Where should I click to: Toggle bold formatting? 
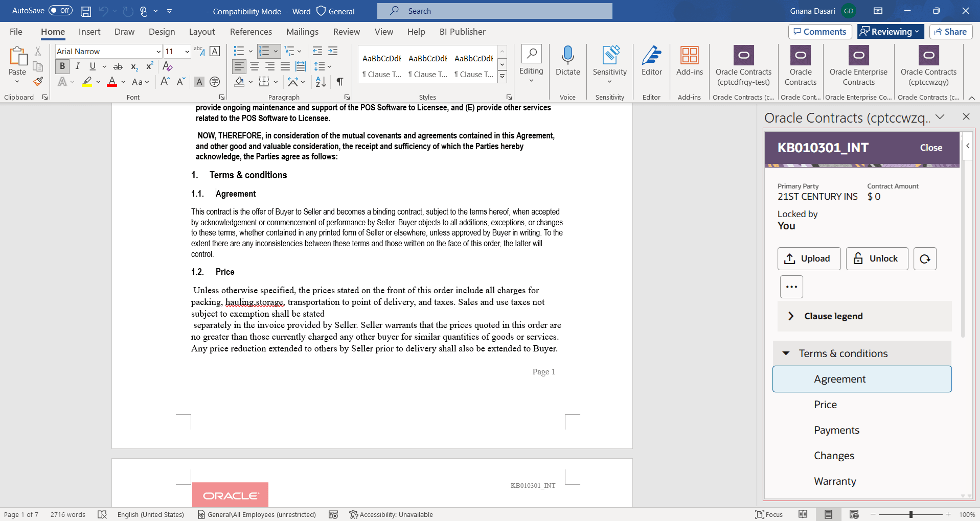point(62,66)
